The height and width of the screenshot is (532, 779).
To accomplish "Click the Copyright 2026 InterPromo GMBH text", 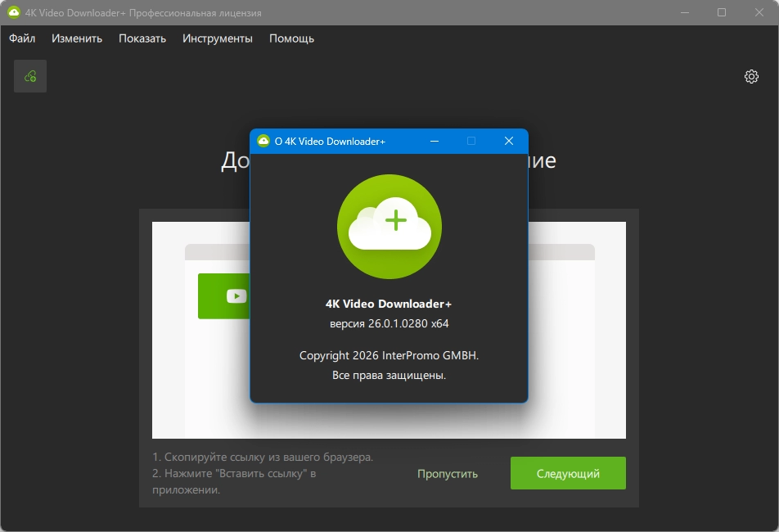I will pyautogui.click(x=389, y=356).
